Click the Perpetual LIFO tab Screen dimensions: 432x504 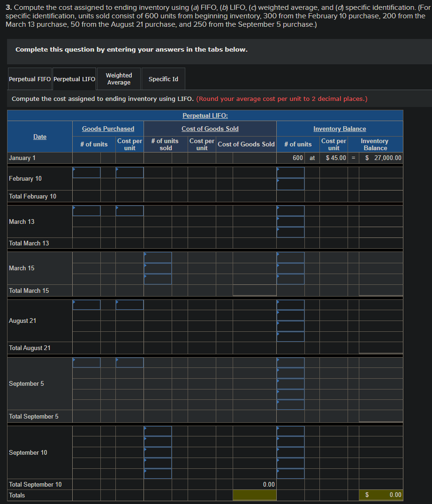(x=74, y=79)
